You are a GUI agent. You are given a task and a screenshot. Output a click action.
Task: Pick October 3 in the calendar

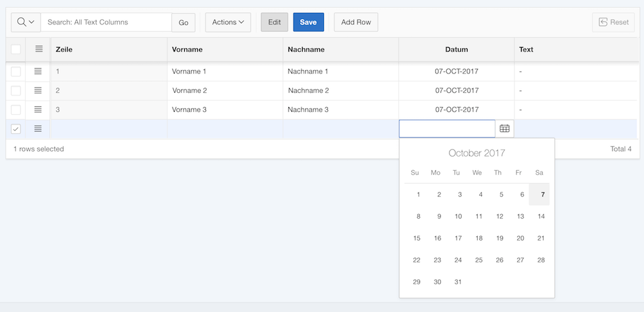tap(457, 195)
